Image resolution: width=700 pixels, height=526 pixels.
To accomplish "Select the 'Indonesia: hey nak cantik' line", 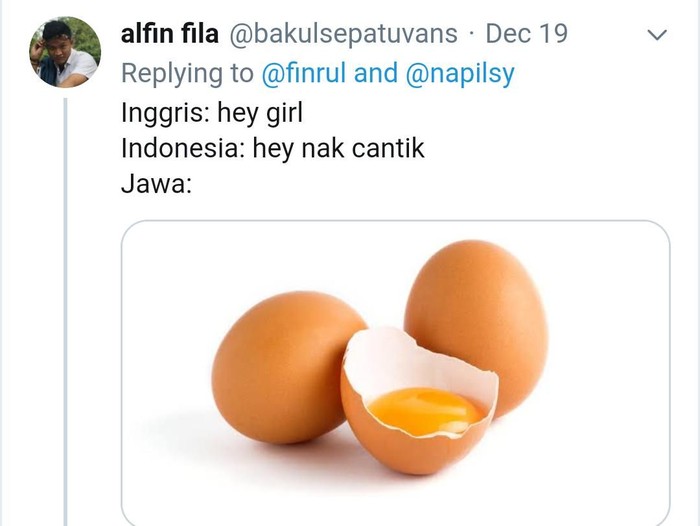I will tap(272, 148).
